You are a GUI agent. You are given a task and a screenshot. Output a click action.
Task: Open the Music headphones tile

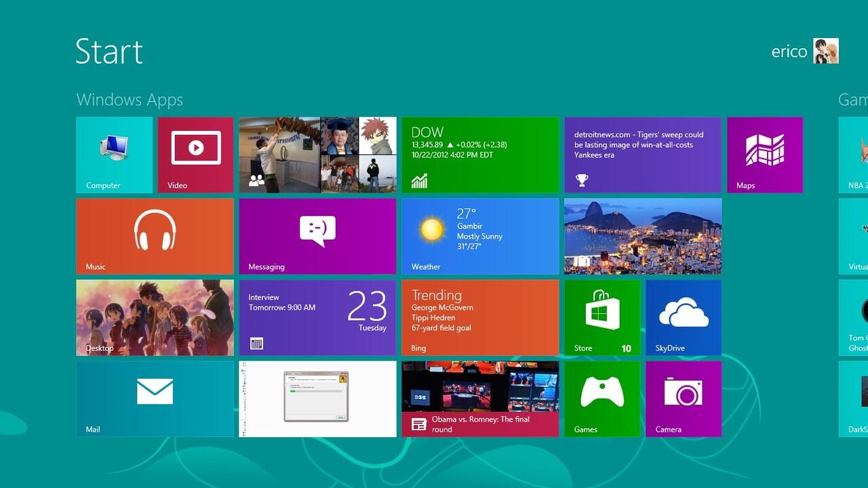coord(155,236)
